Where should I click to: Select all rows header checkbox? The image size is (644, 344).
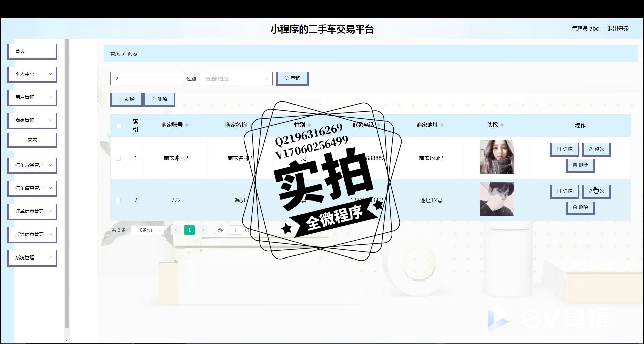coord(119,126)
